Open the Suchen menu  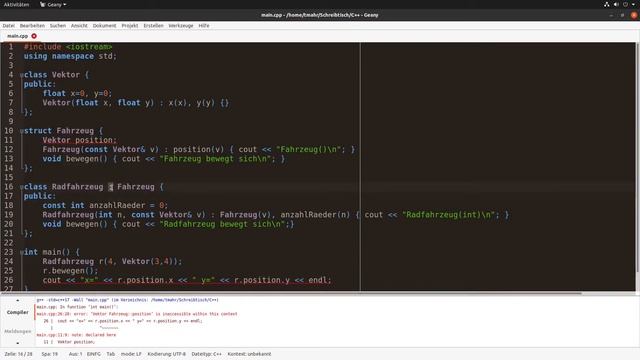(58, 25)
